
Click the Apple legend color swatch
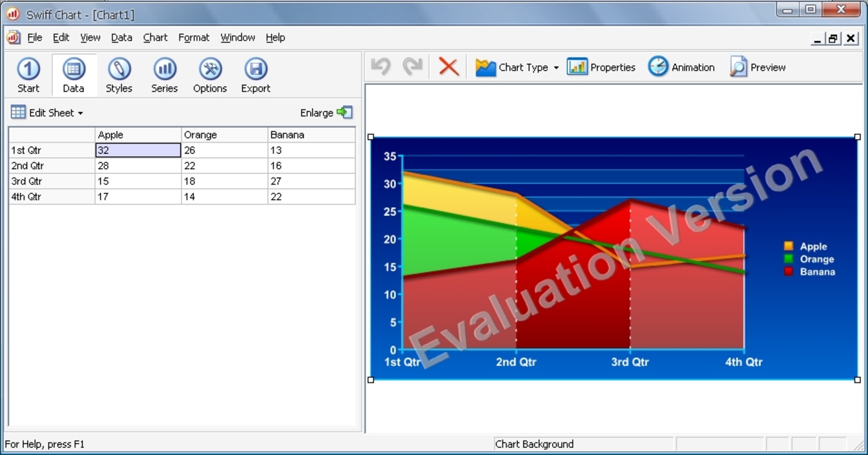[x=788, y=246]
